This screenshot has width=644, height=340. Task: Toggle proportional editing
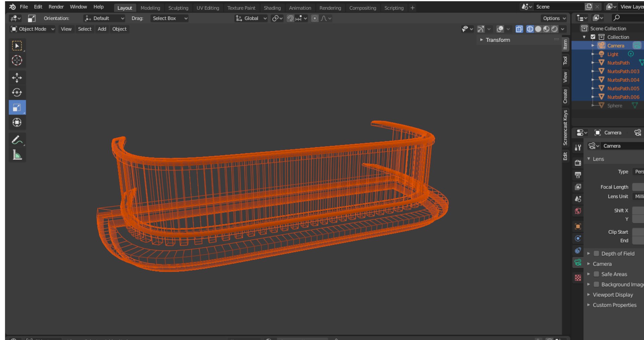315,18
